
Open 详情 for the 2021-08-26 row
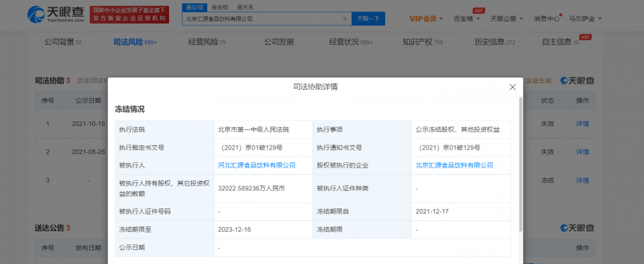point(582,151)
